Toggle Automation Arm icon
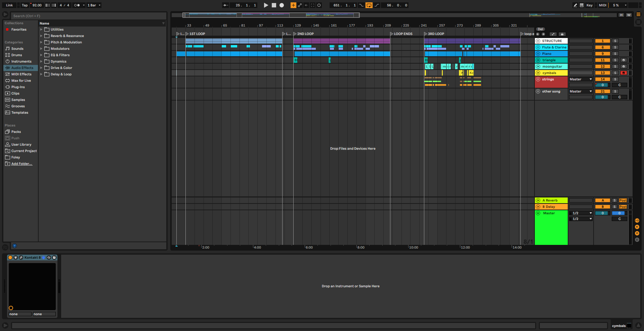Screen dimensions: 644x331 click(x=300, y=5)
